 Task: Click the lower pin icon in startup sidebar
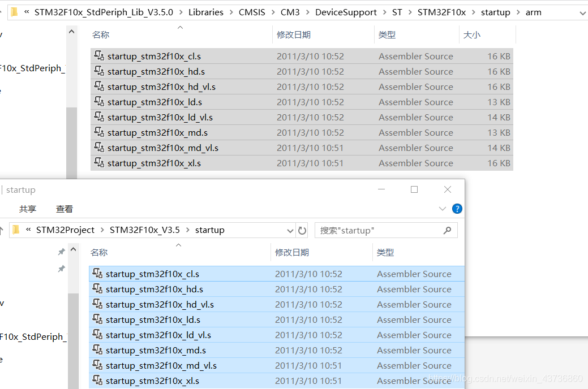coord(62,269)
